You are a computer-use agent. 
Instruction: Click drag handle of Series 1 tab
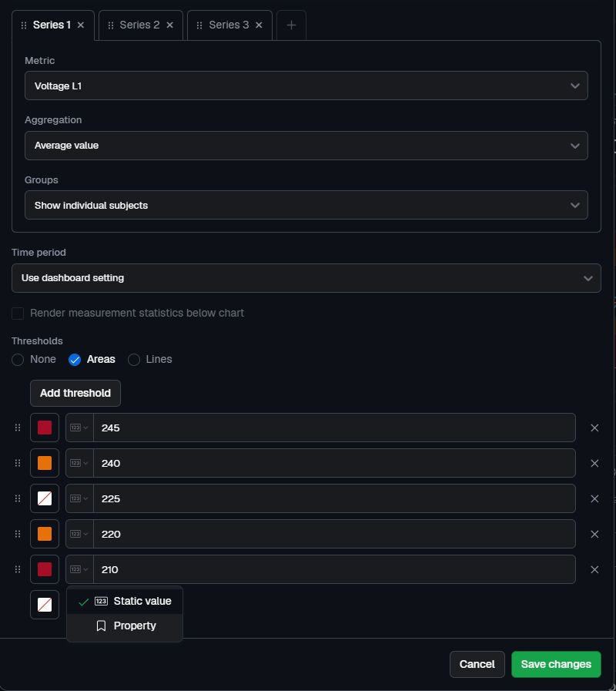click(24, 25)
